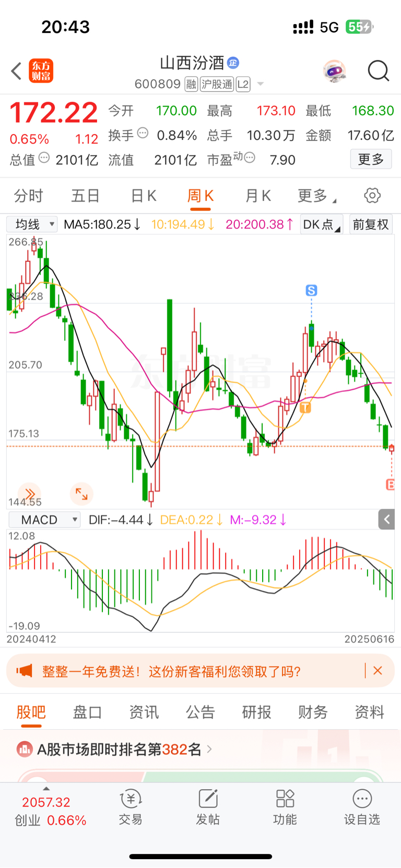Tap the orange T marker on chart
Viewport: 401px width, 868px height.
305,407
